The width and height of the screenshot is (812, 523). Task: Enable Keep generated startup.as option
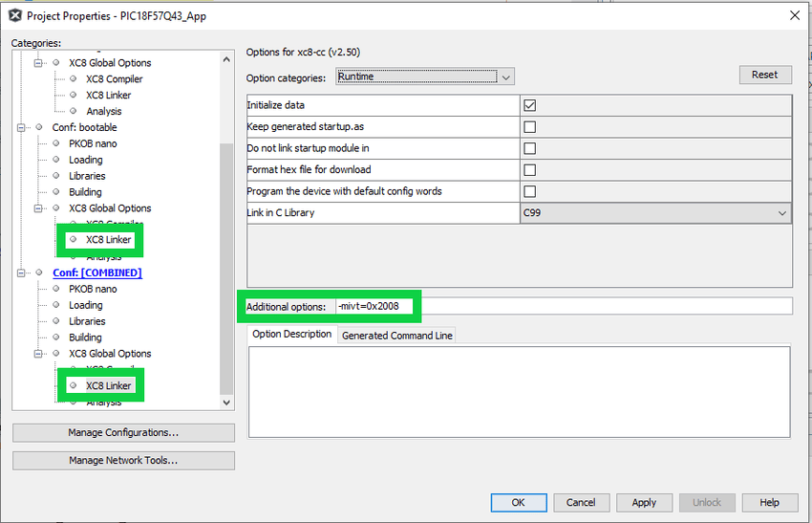point(529,127)
